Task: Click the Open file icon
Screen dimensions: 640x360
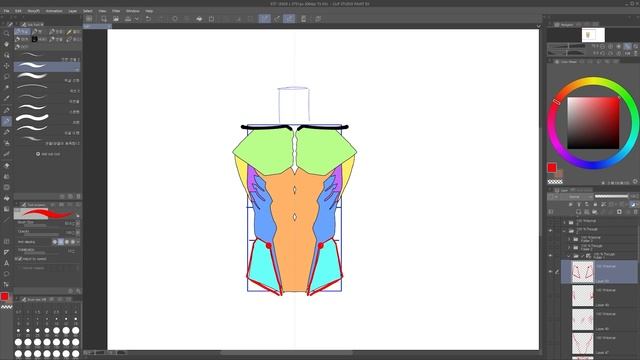Action: (x=116, y=19)
